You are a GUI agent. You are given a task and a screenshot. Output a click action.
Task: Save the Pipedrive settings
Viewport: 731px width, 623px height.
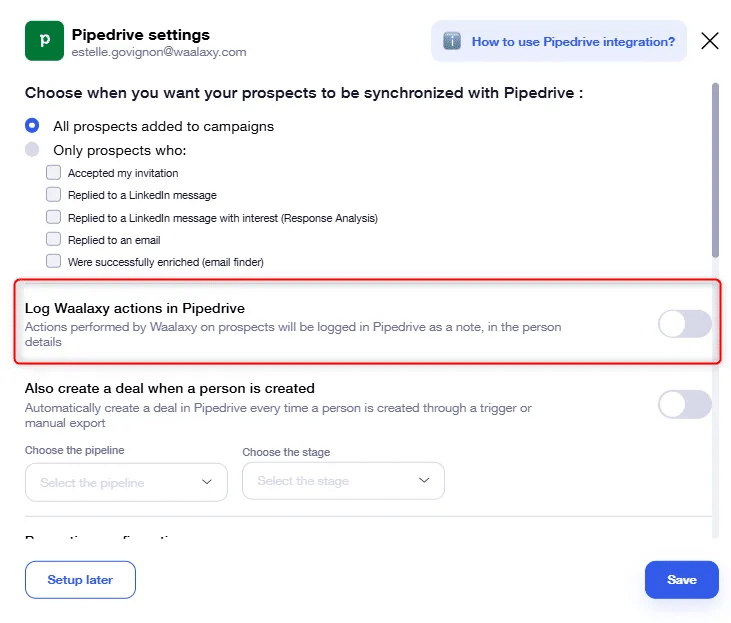coord(682,580)
